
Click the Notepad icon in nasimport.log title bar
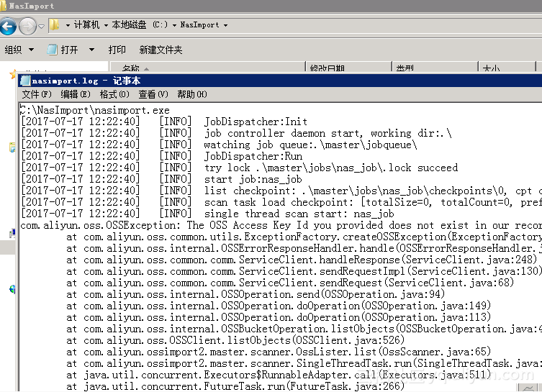click(x=25, y=81)
